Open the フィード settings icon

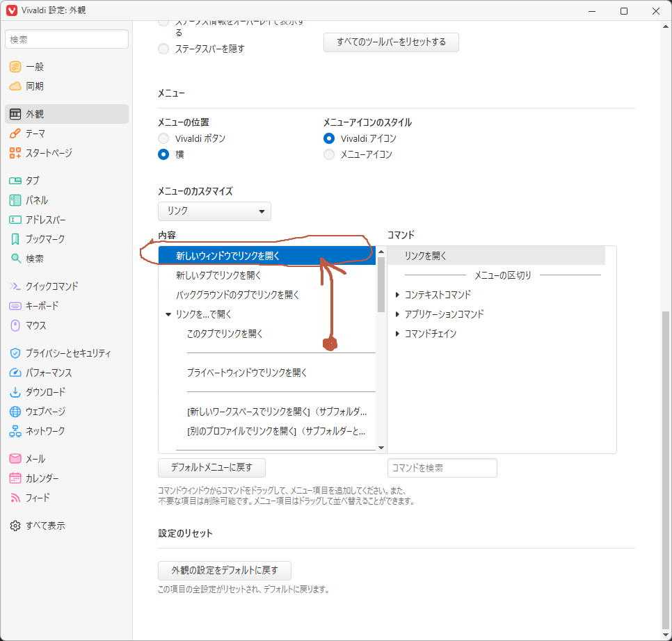point(15,498)
